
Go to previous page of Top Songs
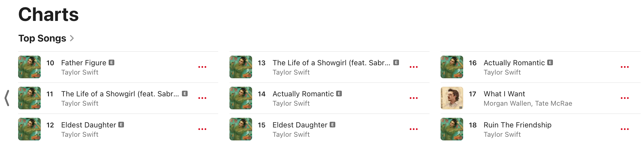pos(7,98)
